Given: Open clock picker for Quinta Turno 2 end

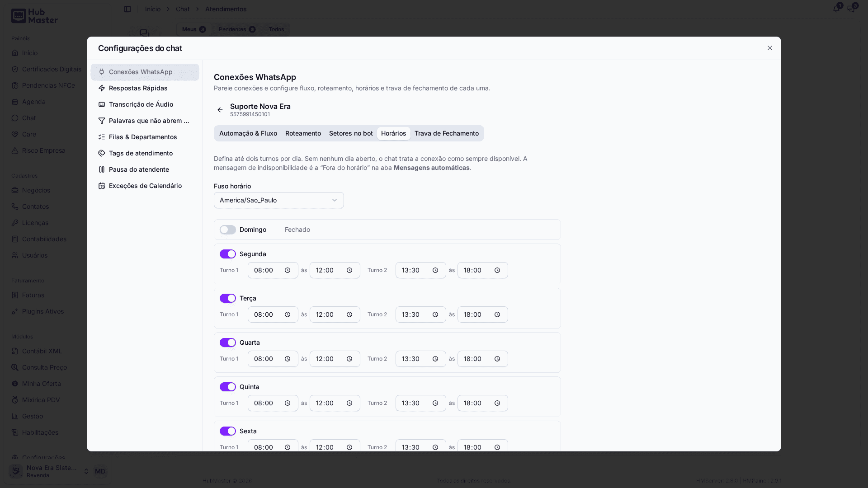Looking at the screenshot, I should click(497, 403).
